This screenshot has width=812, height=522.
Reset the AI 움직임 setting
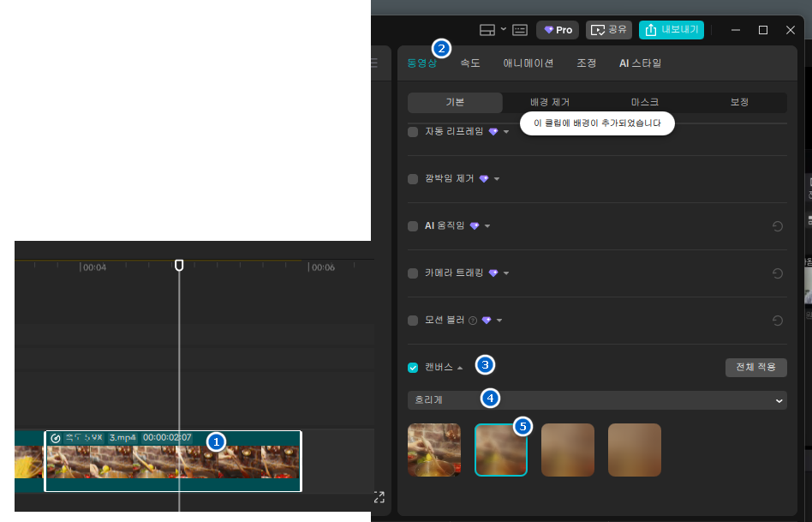[x=777, y=226]
